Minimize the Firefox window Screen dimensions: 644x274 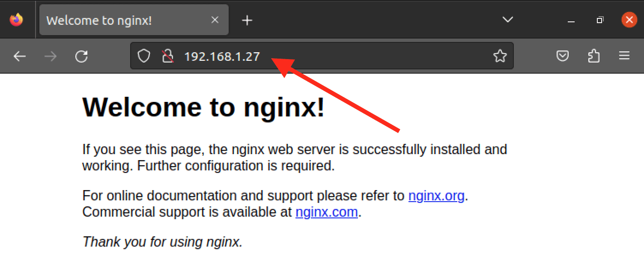[571, 20]
